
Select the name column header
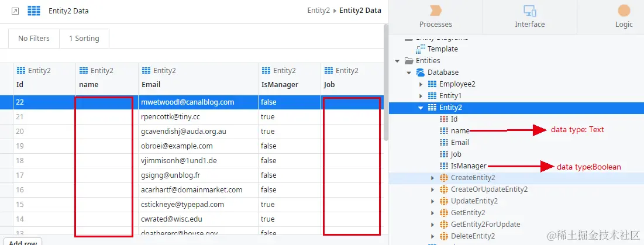[x=107, y=78]
